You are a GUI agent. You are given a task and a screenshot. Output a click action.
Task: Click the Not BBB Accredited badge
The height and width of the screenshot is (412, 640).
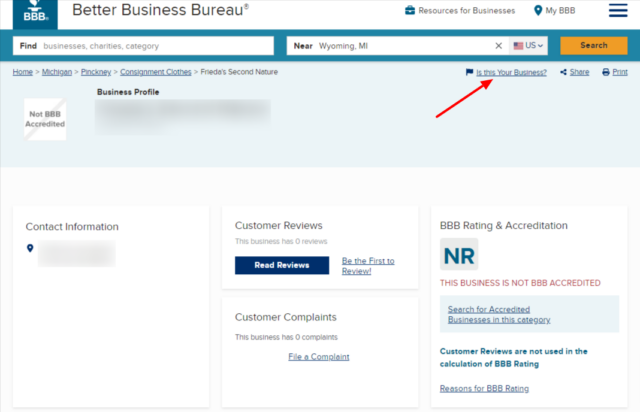pyautogui.click(x=45, y=119)
